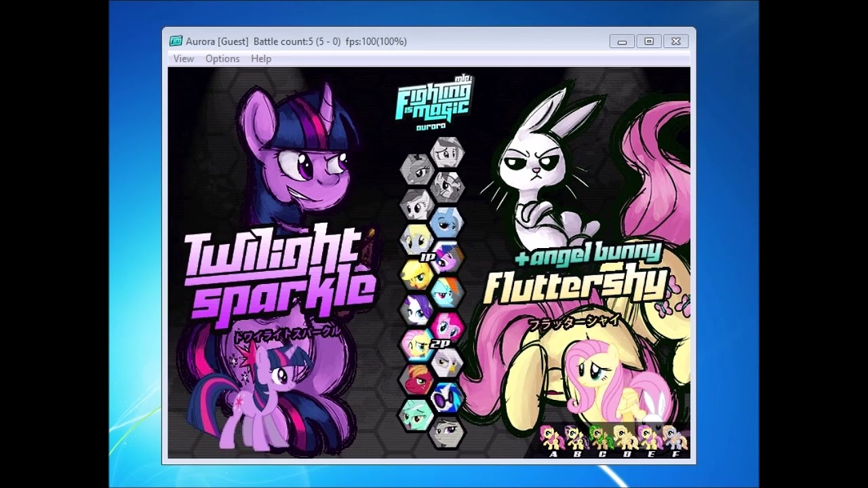Screen dimensions: 868x488
Task: Select greyed-out Gilda griffon portrait
Action: tap(448, 363)
